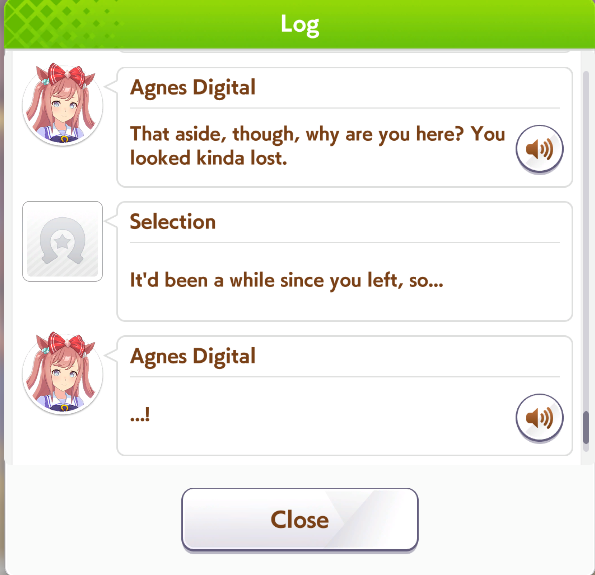Play voice for the "...!" line

539,417
